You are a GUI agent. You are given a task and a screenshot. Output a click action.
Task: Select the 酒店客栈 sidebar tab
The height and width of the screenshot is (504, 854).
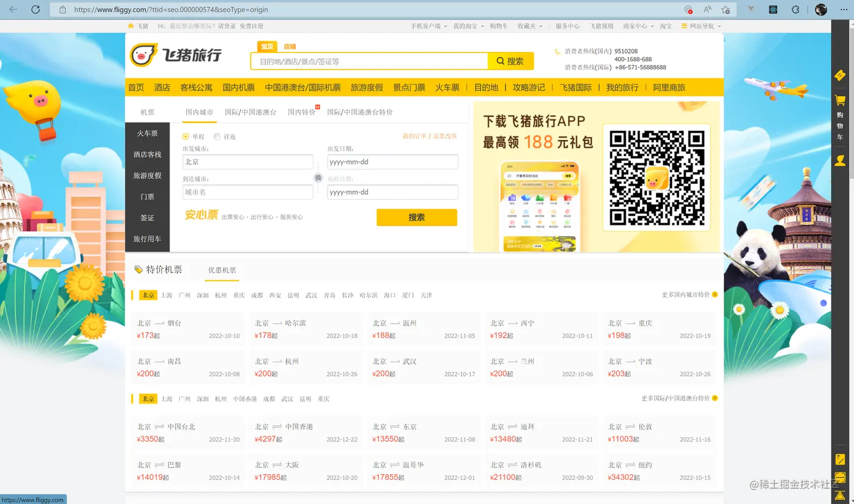(x=147, y=155)
